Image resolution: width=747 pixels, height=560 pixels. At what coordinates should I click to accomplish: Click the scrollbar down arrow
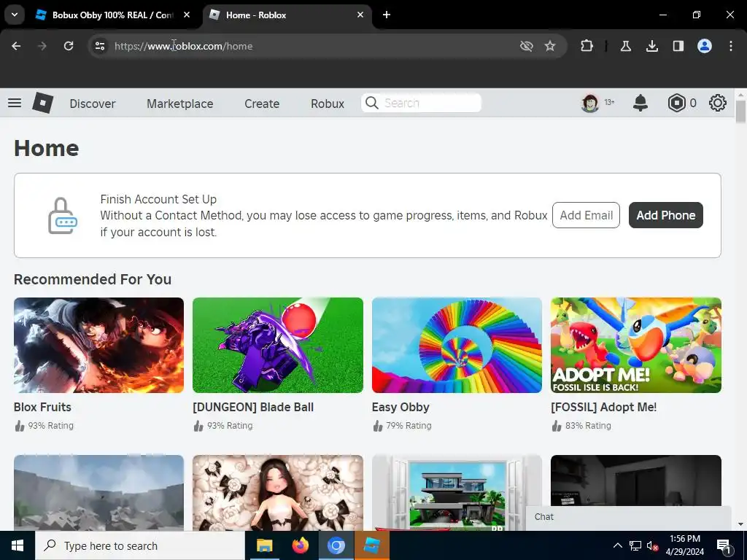[x=740, y=524]
